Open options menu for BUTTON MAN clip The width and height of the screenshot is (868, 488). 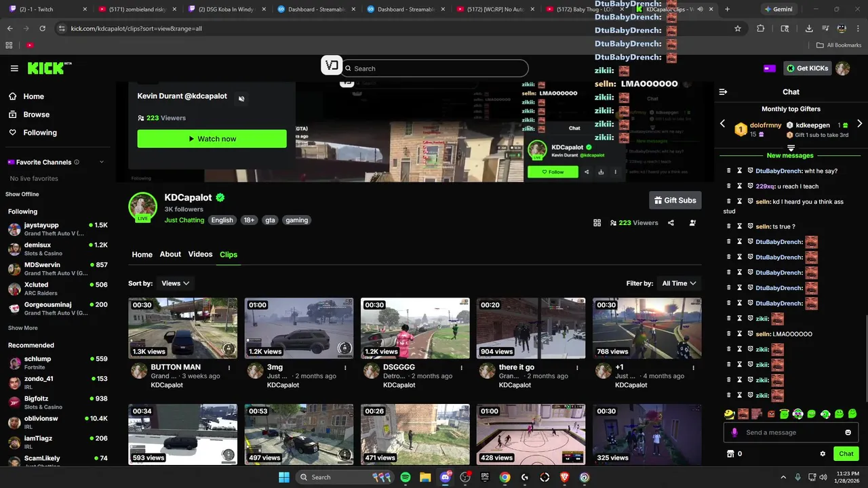229,368
